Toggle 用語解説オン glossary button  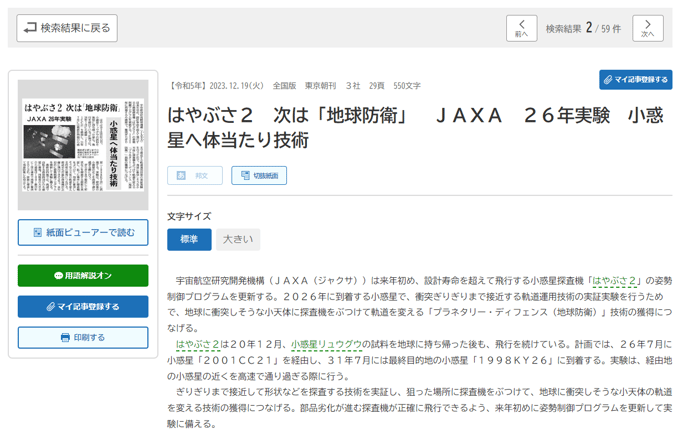pyautogui.click(x=83, y=276)
